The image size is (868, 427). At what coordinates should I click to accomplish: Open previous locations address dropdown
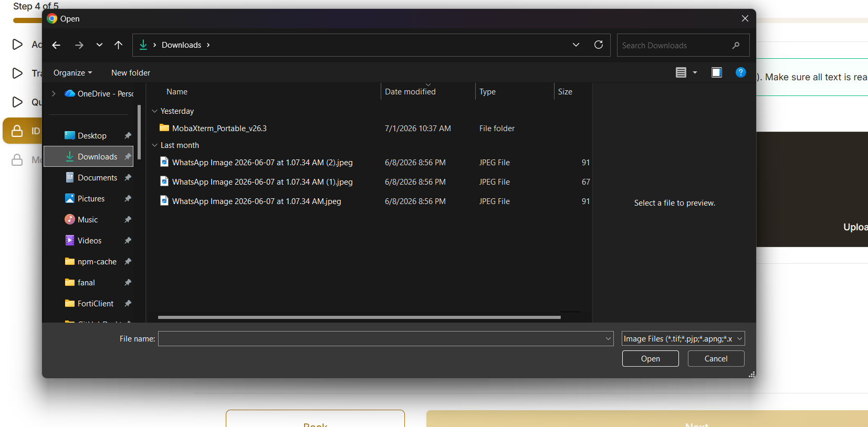576,45
